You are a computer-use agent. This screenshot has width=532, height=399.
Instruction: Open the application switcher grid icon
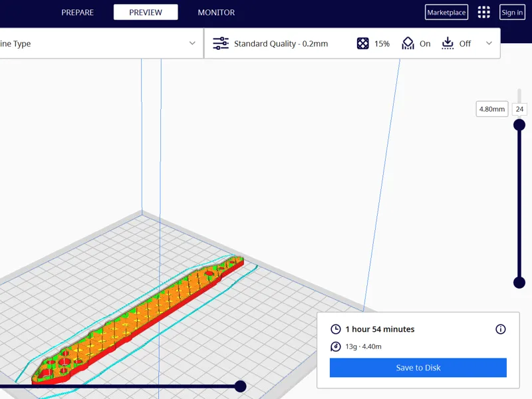(x=484, y=12)
